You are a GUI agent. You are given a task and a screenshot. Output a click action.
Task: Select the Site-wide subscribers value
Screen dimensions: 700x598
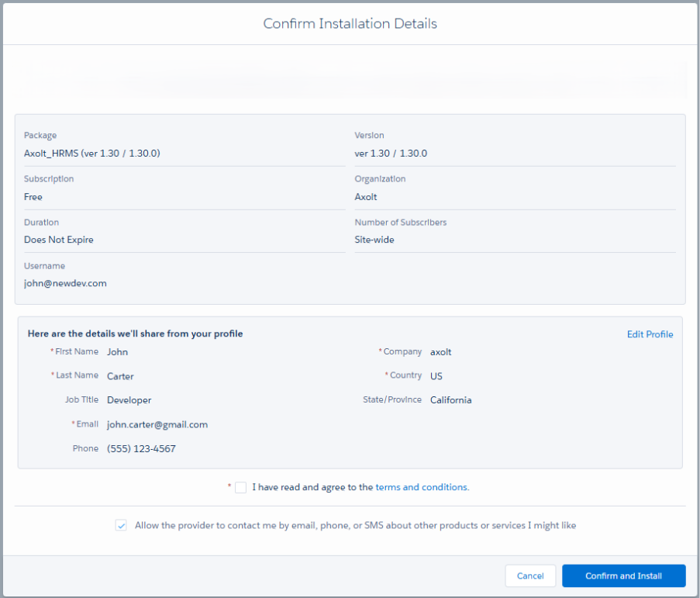374,240
